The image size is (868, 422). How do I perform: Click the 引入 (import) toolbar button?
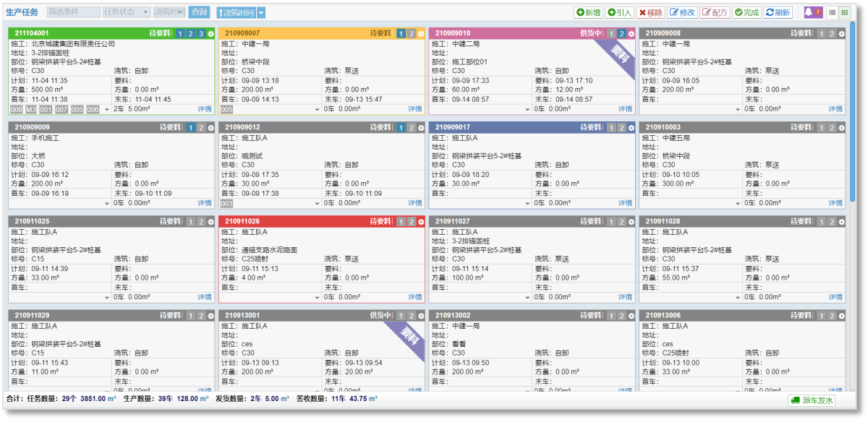620,12
